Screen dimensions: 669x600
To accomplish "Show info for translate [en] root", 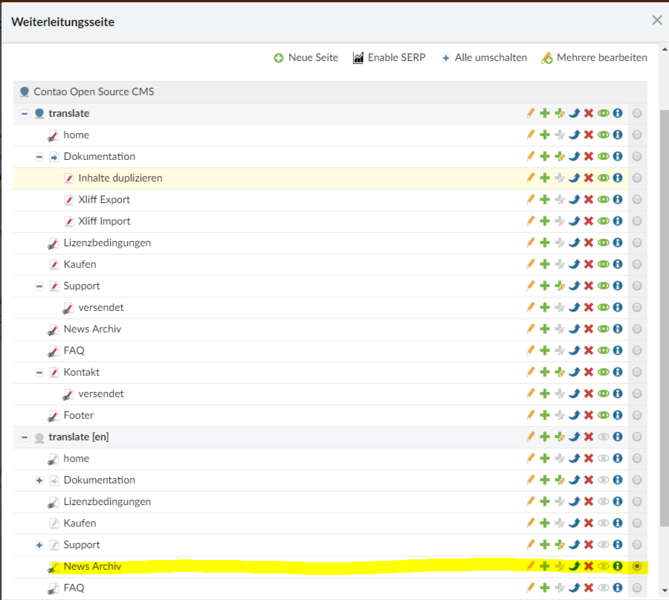I will tap(618, 437).
